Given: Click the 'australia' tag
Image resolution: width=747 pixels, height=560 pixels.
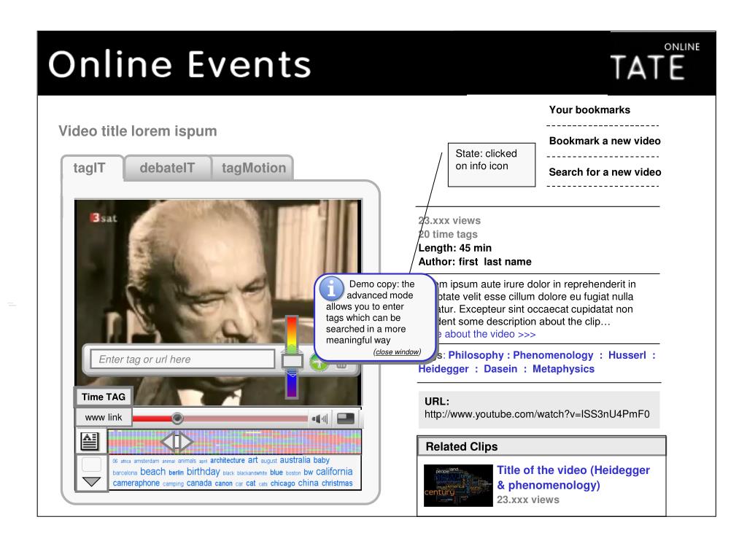Looking at the screenshot, I should click(x=295, y=461).
